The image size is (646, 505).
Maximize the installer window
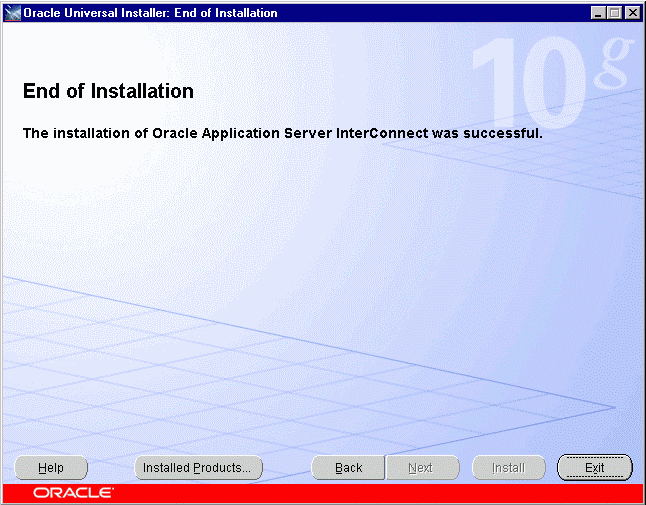pos(614,13)
